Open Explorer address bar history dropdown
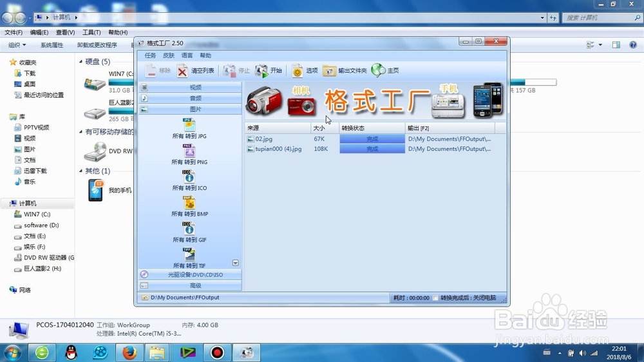 tap(542, 17)
